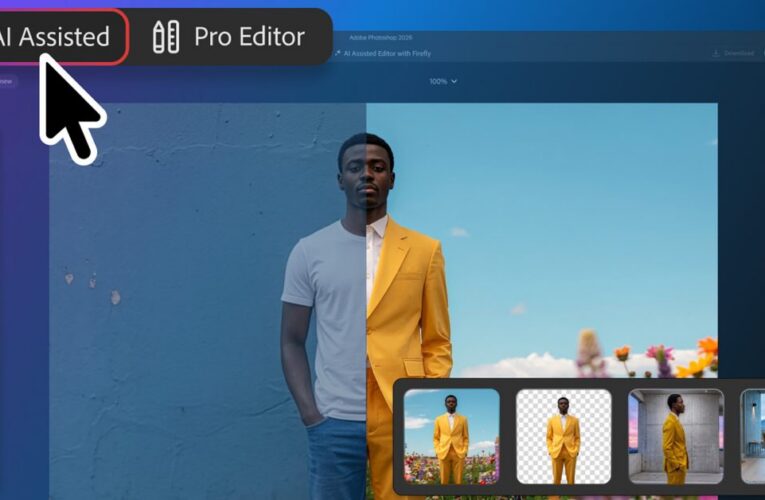Image resolution: width=765 pixels, height=500 pixels.
Task: Switch to the AI Assisted tab
Action: point(59,37)
